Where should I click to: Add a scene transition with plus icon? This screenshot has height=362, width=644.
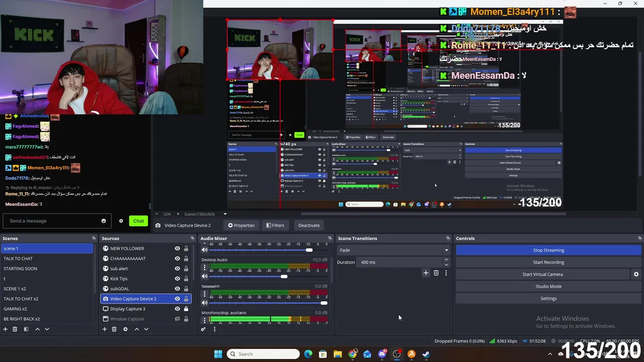pos(426,273)
